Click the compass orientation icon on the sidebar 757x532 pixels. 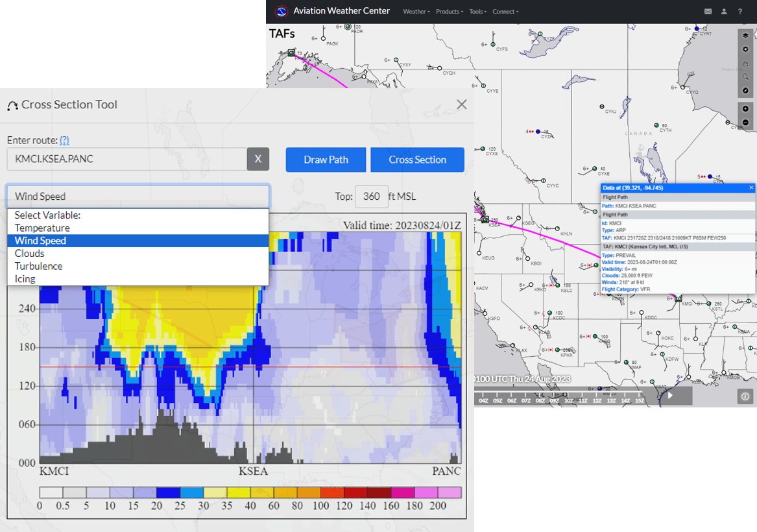click(745, 91)
